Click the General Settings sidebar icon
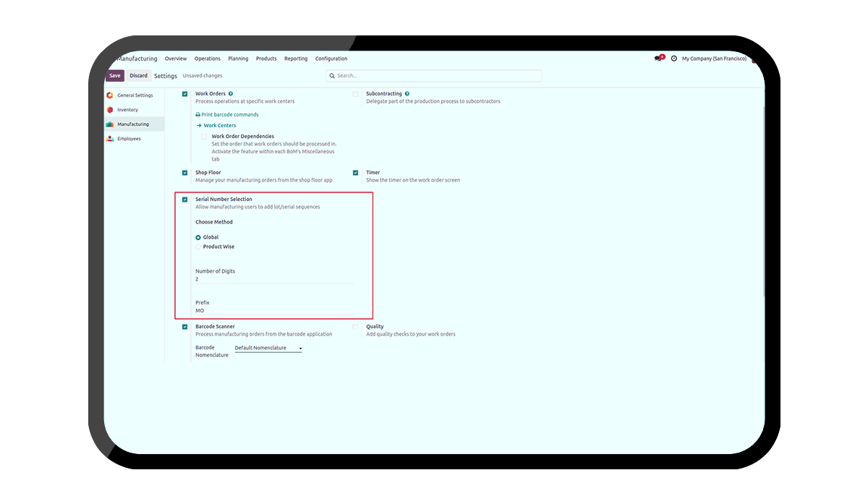868x504 pixels. point(109,95)
